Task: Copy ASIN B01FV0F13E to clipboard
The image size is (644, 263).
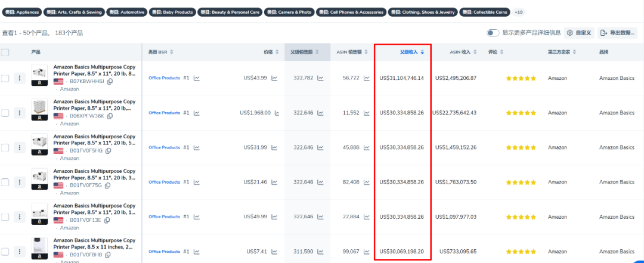Action: click(108, 220)
